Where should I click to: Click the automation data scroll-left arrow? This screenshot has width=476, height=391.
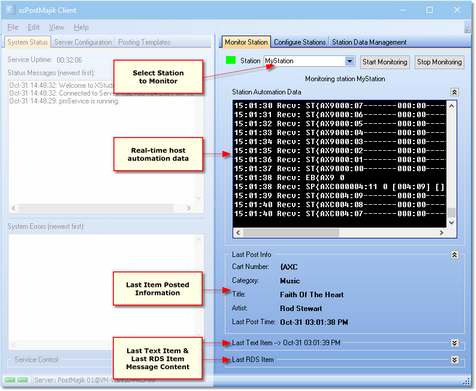(238, 232)
